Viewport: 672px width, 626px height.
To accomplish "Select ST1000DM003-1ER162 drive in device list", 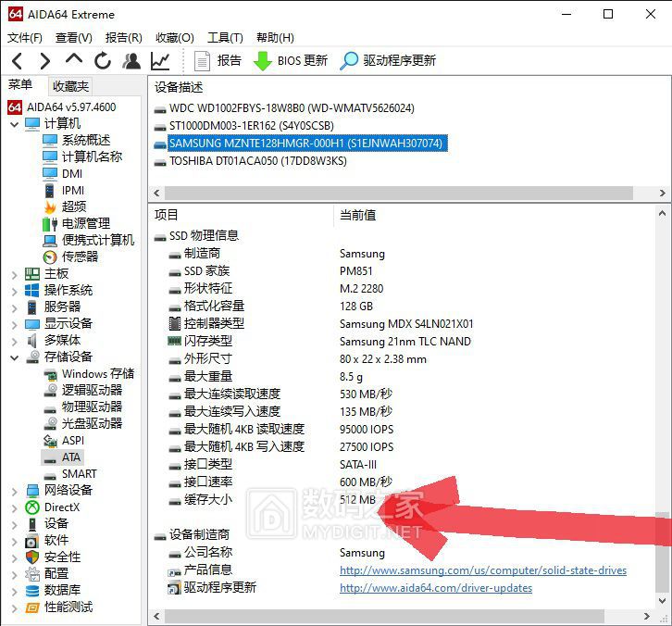I will click(243, 126).
